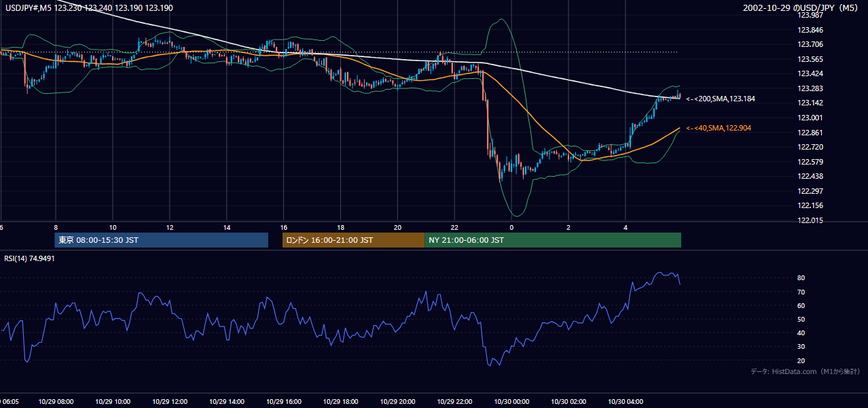This screenshot has width=868, height=408.
Task: Click RSI scale value 60
Action: click(x=801, y=306)
